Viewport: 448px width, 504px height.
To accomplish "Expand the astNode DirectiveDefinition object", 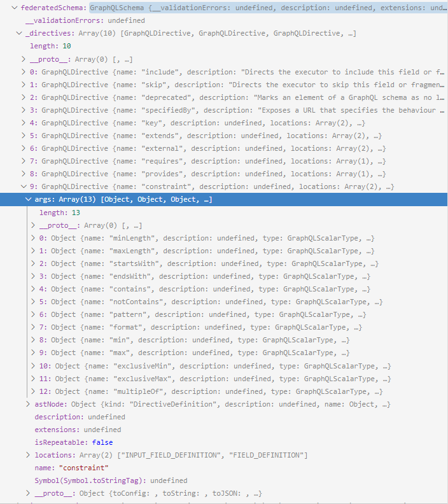I will click(28, 404).
